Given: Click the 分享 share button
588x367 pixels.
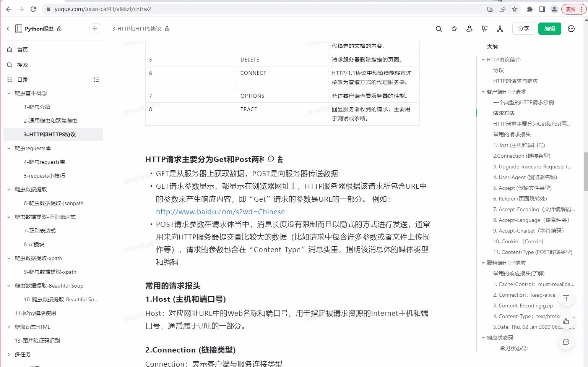Looking at the screenshot, I should pyautogui.click(x=523, y=29).
